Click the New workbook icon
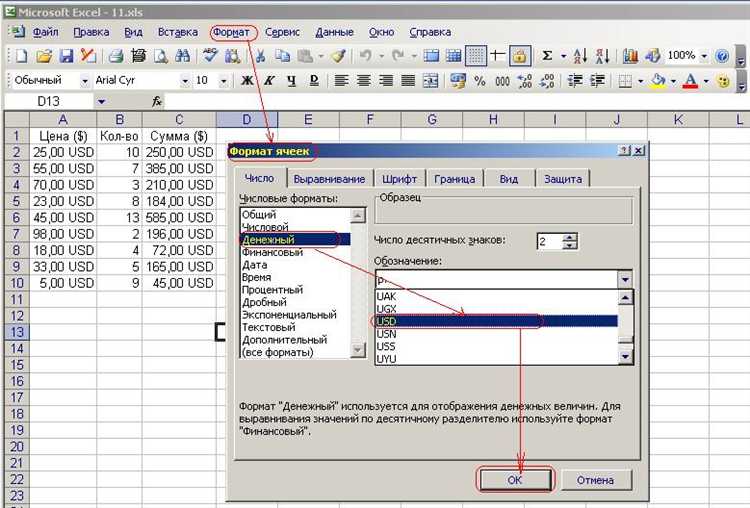The width and height of the screenshot is (750, 508). click(x=21, y=56)
